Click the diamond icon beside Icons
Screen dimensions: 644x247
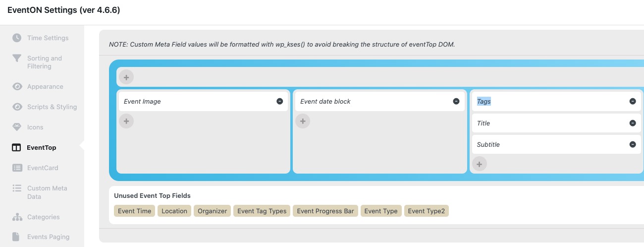click(x=17, y=127)
